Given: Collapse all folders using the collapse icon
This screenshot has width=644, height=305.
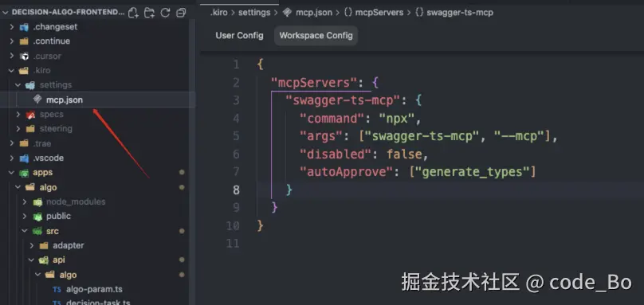Looking at the screenshot, I should point(181,12).
